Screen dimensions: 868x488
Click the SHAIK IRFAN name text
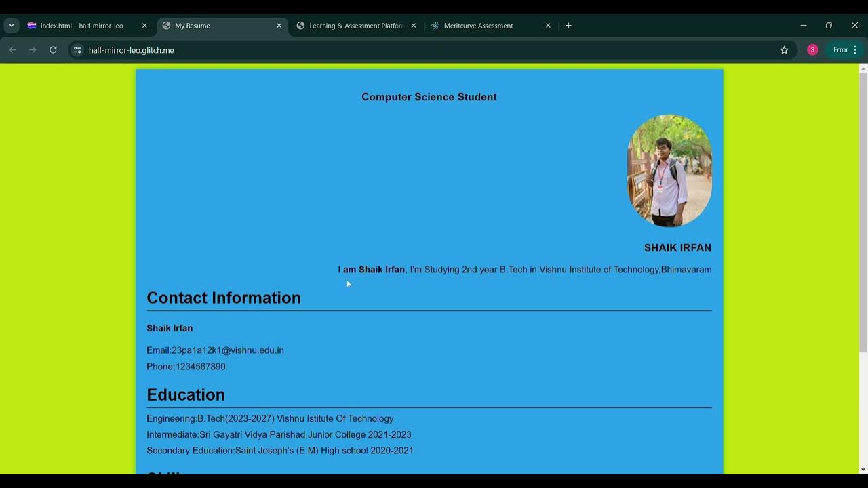[x=677, y=248]
